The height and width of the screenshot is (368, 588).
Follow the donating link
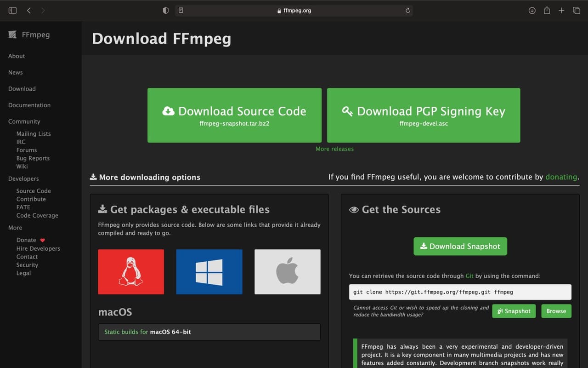[x=561, y=177]
